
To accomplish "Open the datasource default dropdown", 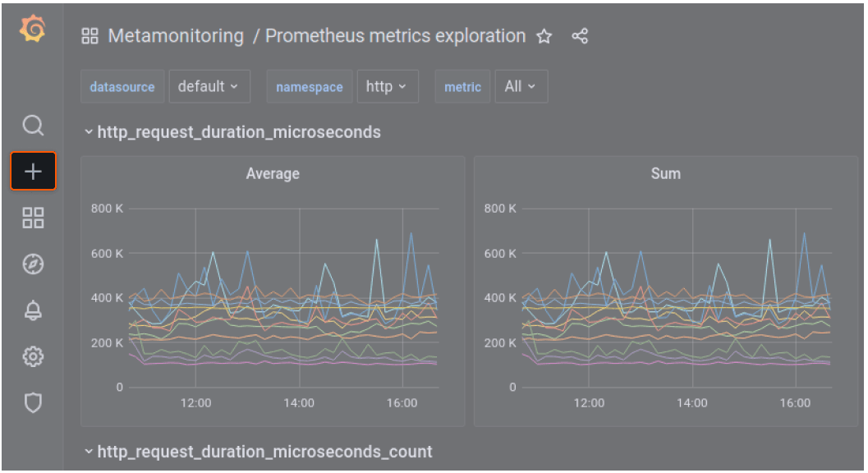I will (x=209, y=86).
